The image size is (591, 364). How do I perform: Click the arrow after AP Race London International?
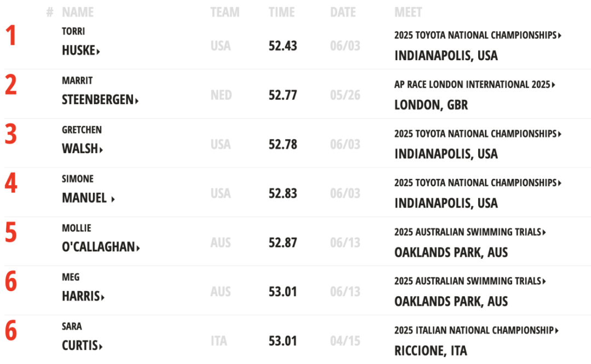[x=554, y=85]
